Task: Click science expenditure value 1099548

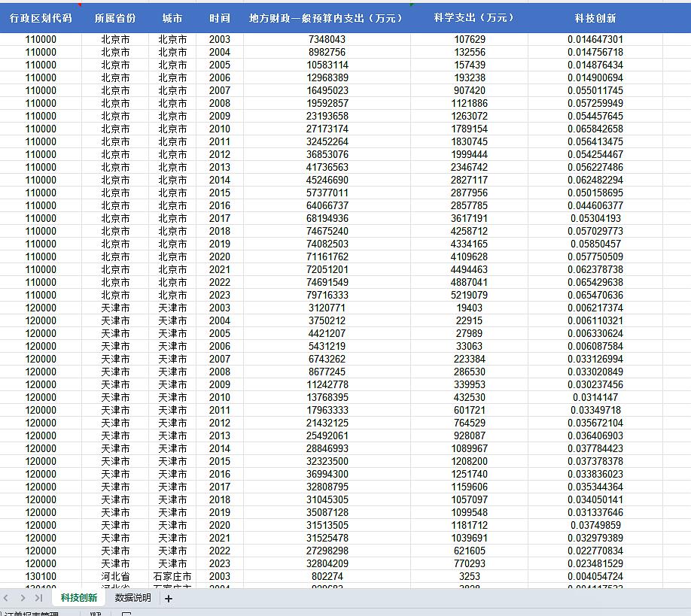Action: (470, 511)
